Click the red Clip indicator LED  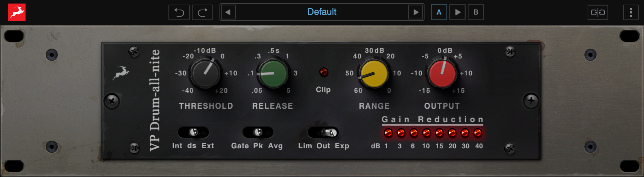[x=323, y=72]
